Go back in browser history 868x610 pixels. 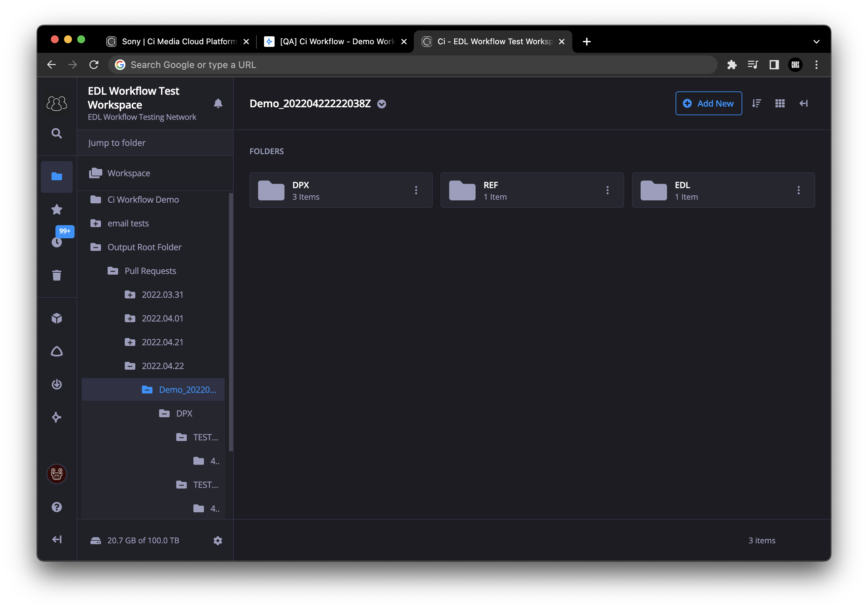(x=51, y=65)
